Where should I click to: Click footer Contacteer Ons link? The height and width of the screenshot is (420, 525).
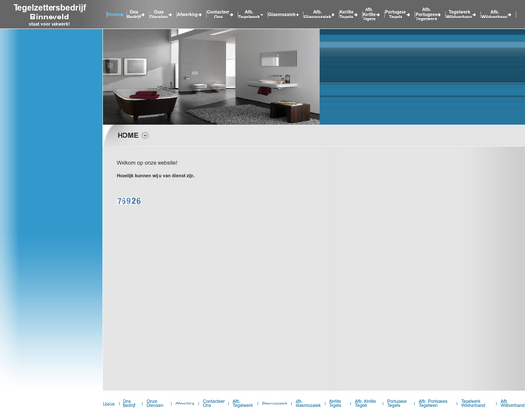[x=213, y=403]
